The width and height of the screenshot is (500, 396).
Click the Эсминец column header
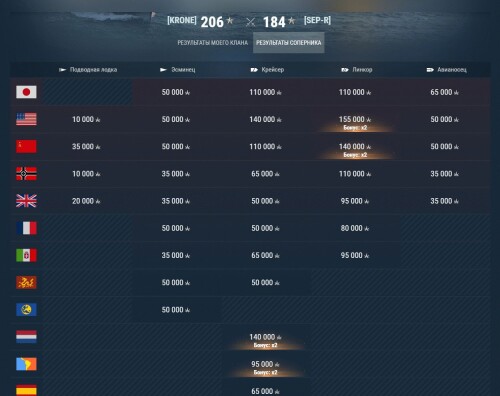coord(178,70)
